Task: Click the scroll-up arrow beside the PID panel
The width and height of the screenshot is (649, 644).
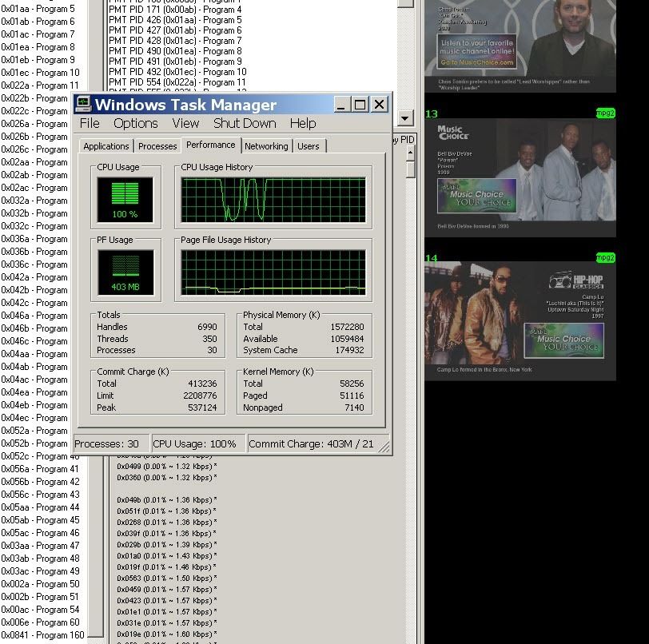Action: pyautogui.click(x=410, y=153)
